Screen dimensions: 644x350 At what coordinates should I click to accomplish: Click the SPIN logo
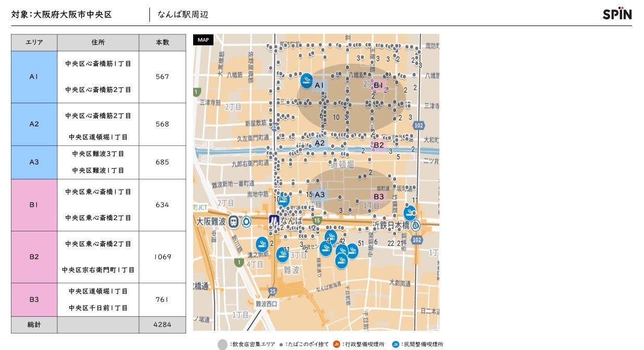pos(617,14)
